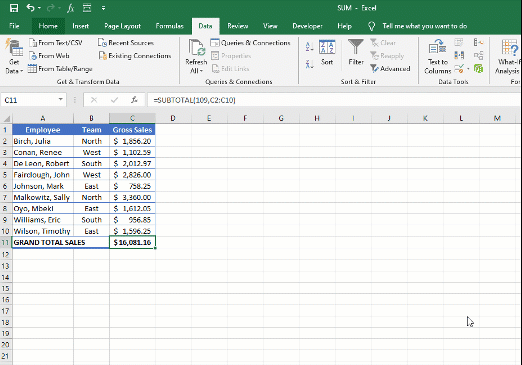Select the Employee header cell

[43, 130]
